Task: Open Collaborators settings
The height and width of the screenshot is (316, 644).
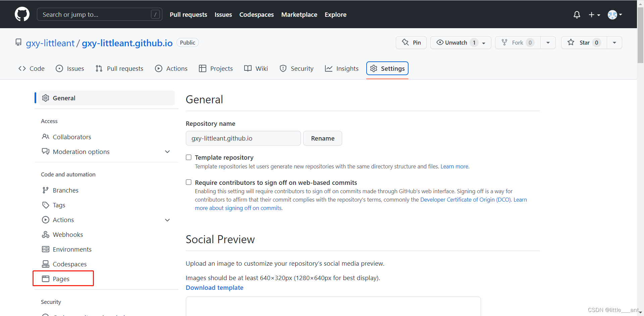Action: (72, 137)
